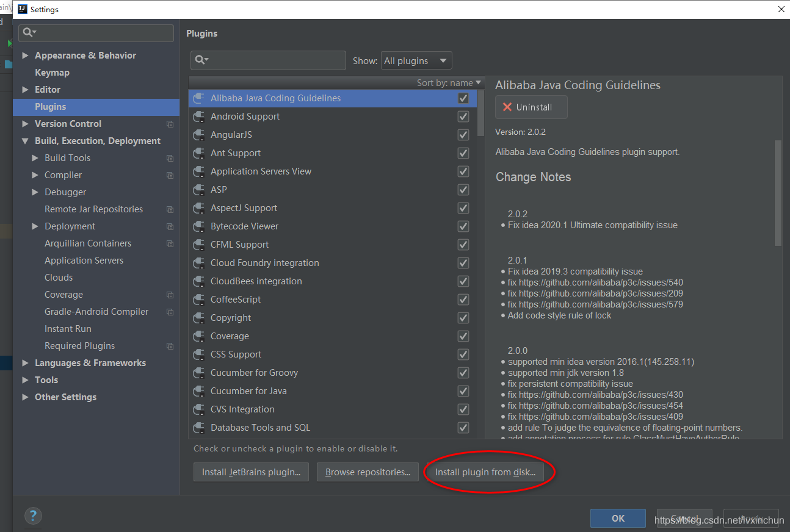
Task: Click the Application Servers View plugin icon
Action: [198, 171]
